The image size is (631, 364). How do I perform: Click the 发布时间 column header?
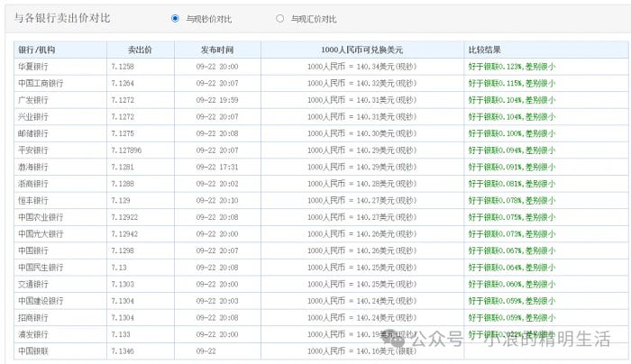217,50
